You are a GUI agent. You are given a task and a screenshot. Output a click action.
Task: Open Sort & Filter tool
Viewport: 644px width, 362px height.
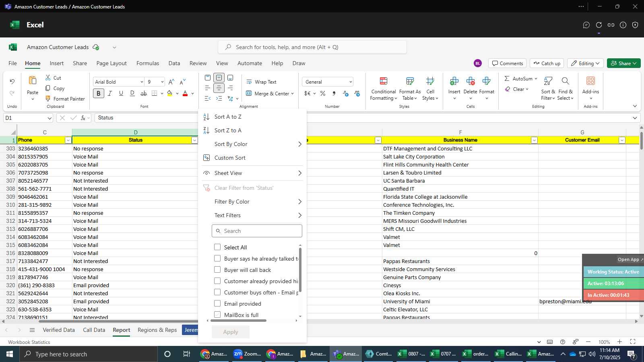[x=548, y=89]
